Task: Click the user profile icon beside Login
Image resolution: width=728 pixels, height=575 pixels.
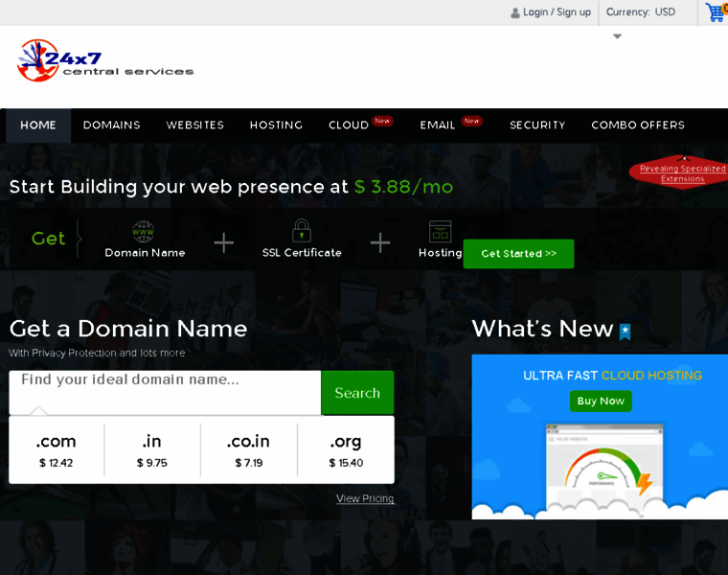Action: 515,13
